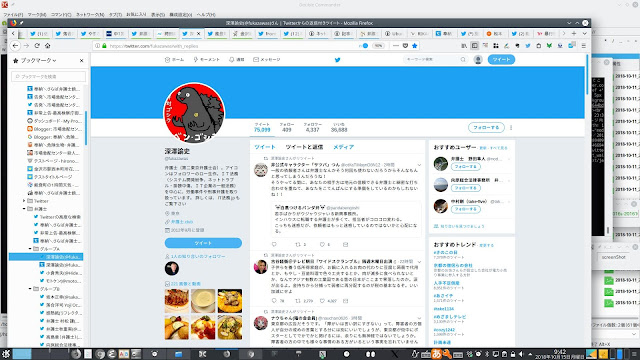Click the Twitter bird extension toolbar icon
640x360 pixels.
point(528,46)
